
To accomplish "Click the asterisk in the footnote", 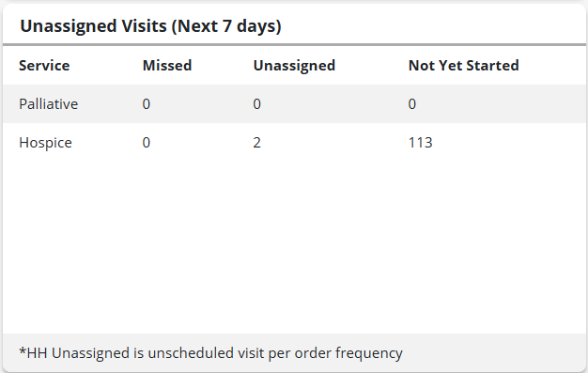I will (23, 351).
